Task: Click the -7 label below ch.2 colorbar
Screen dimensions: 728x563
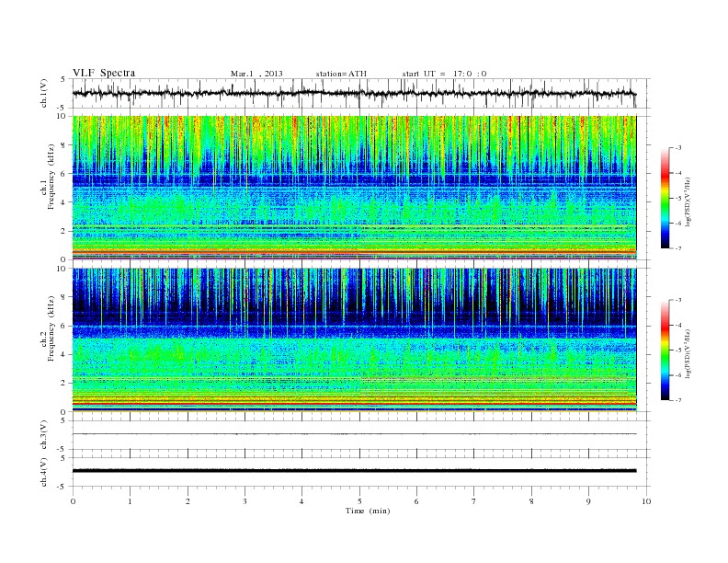Action: (678, 400)
